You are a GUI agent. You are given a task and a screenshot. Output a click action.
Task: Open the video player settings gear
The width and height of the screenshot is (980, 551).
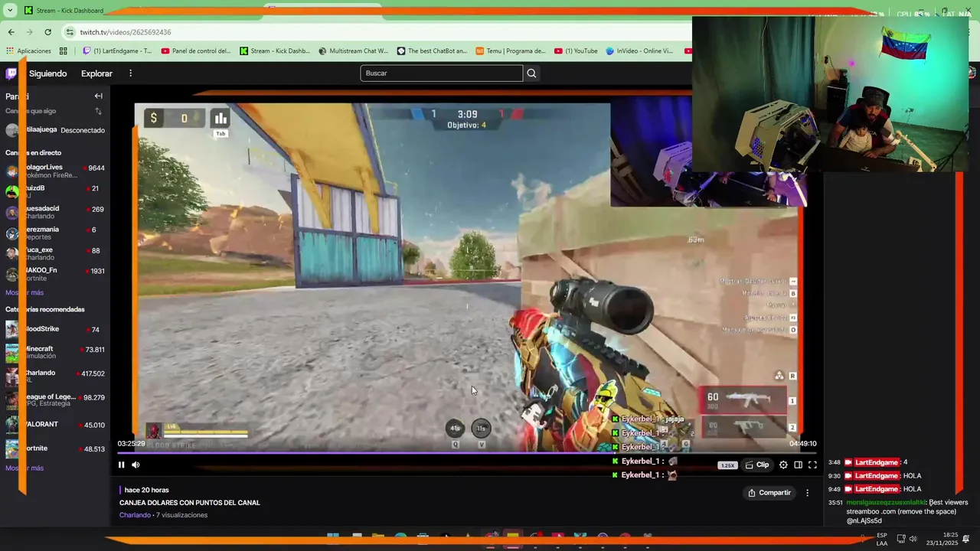pyautogui.click(x=783, y=465)
